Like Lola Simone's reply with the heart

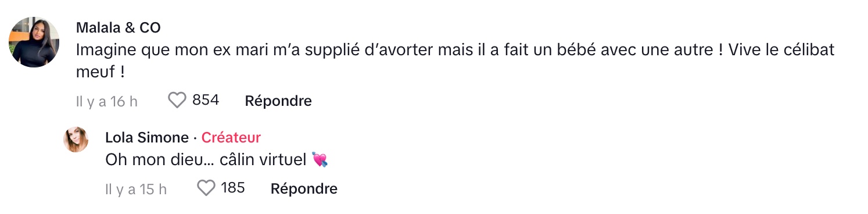point(206,188)
